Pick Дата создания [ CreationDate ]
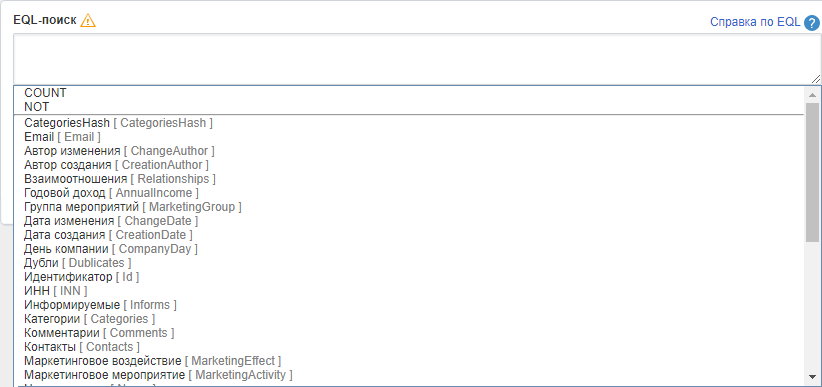Screen dimensions: 822x387 click(x=409, y=235)
